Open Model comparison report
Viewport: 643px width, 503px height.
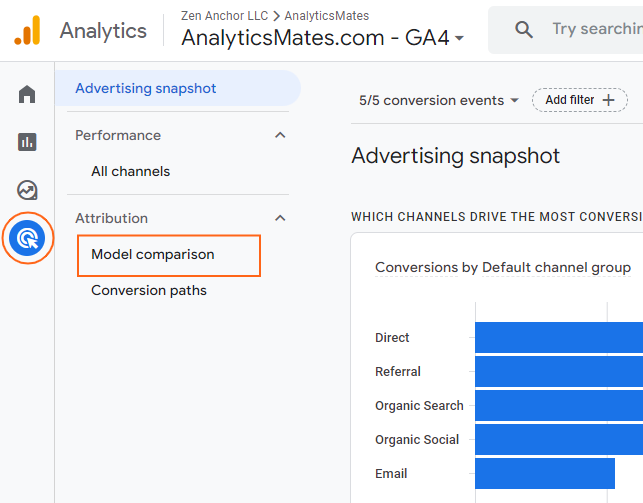[153, 254]
